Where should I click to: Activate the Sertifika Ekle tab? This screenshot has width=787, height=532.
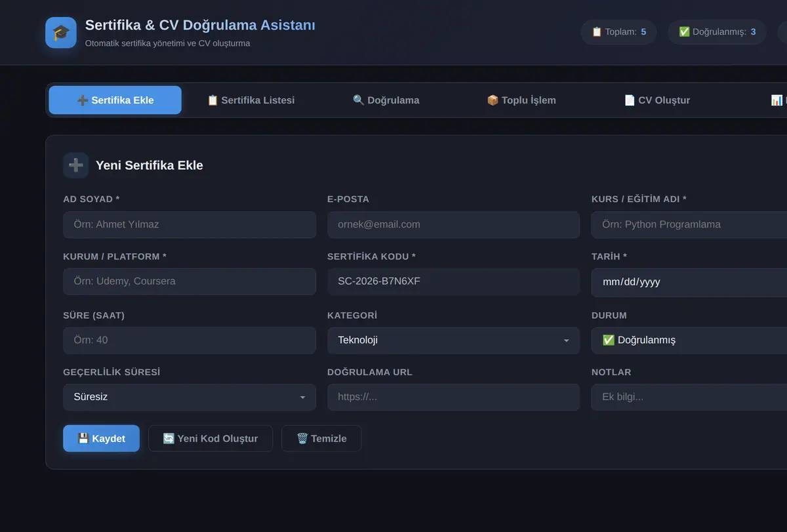[115, 100]
